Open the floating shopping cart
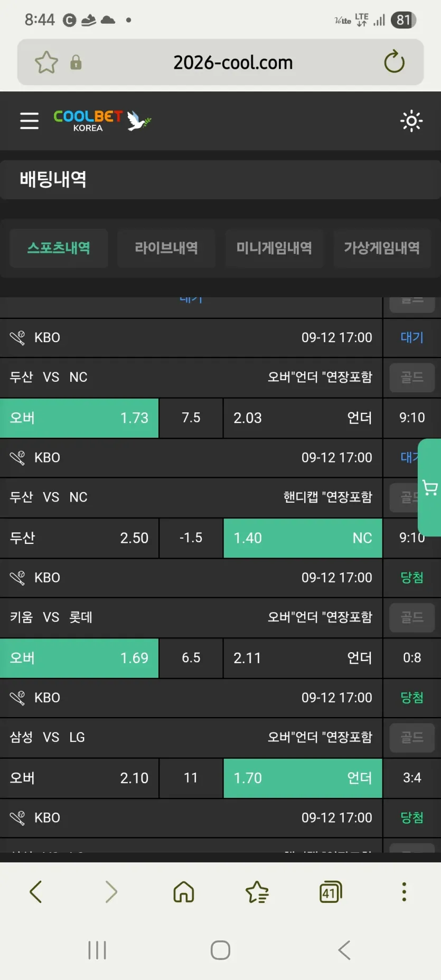Viewport: 441px width, 980px height. click(430, 487)
